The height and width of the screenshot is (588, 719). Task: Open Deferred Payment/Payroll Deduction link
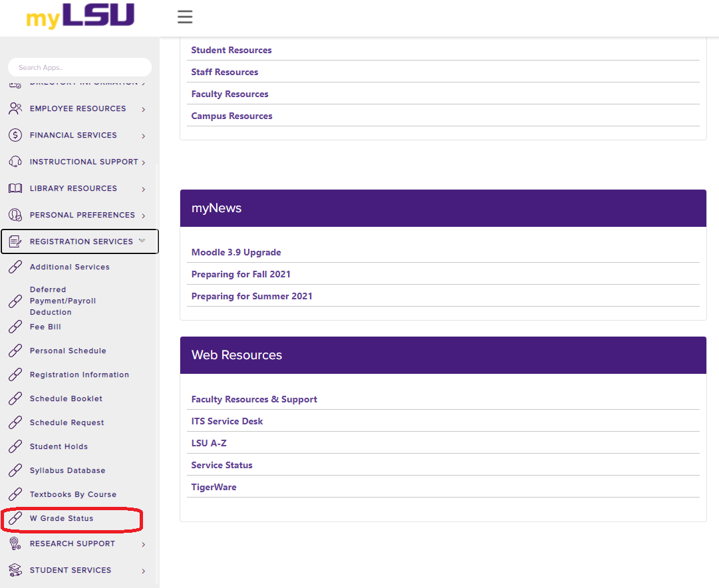pyautogui.click(x=63, y=301)
